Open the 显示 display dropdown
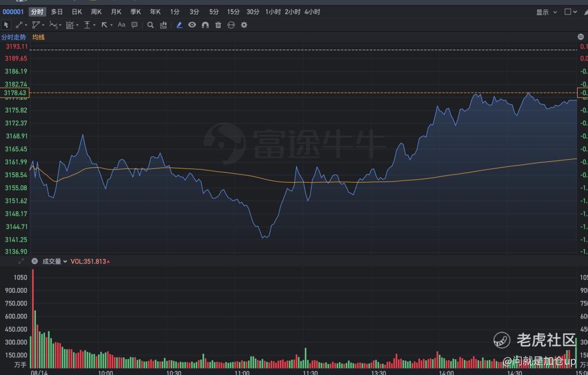This screenshot has width=588, height=375. pyautogui.click(x=547, y=12)
